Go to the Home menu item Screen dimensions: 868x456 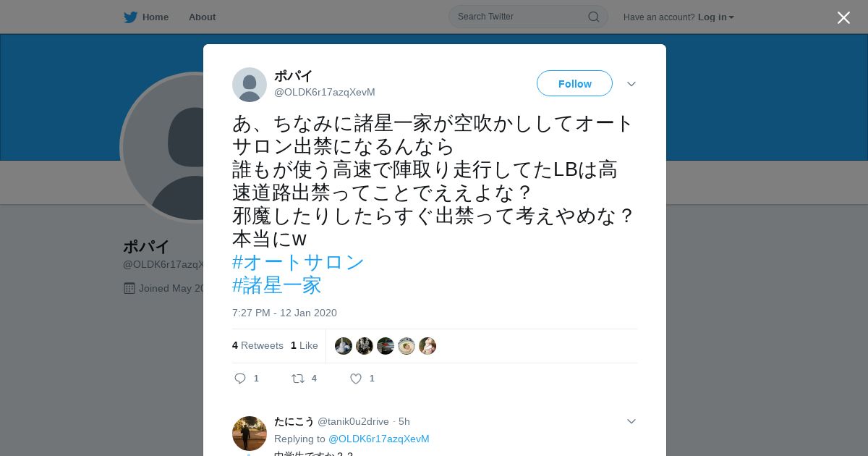(x=156, y=17)
